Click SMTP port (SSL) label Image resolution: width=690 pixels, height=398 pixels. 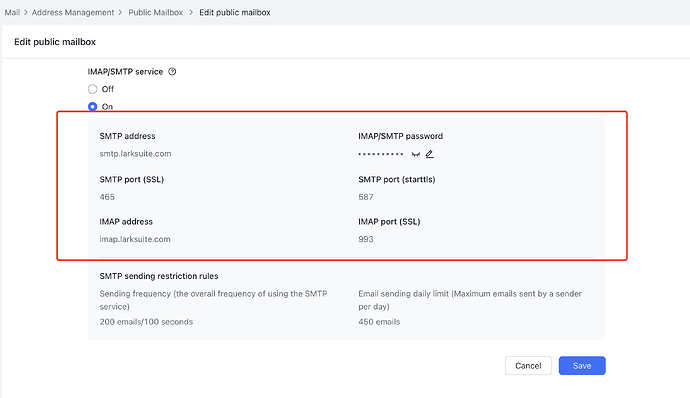(x=132, y=179)
